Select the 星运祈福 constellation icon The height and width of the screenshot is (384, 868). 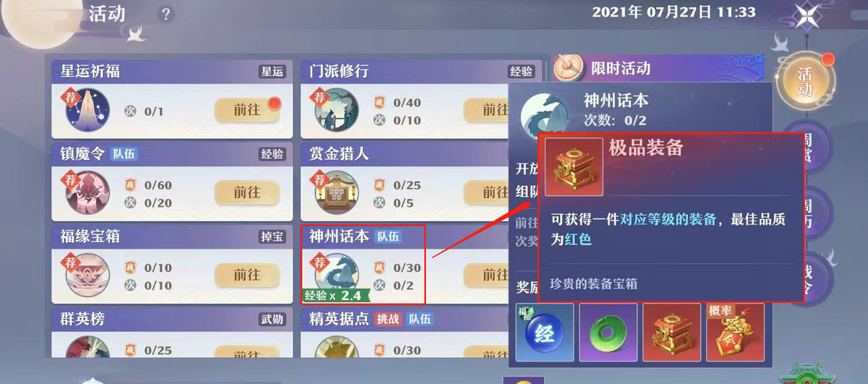point(87,109)
